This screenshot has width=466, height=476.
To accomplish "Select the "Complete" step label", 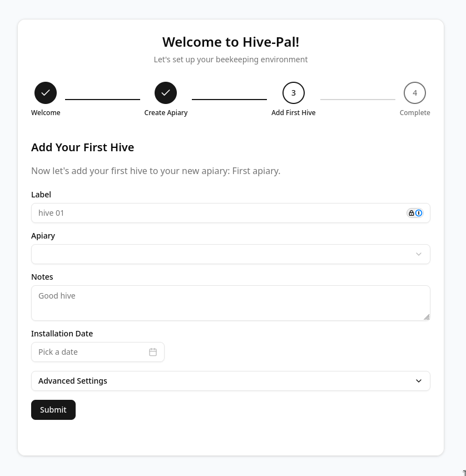I will coord(415,113).
